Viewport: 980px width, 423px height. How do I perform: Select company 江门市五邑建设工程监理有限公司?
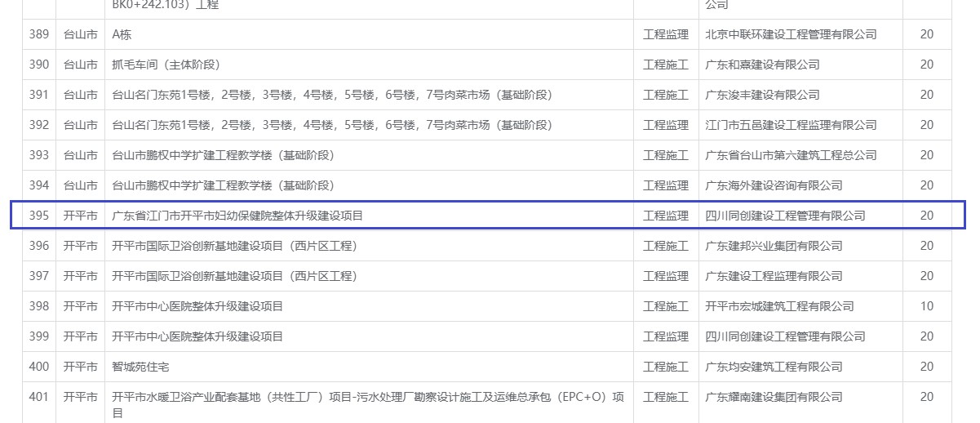pyautogui.click(x=791, y=125)
